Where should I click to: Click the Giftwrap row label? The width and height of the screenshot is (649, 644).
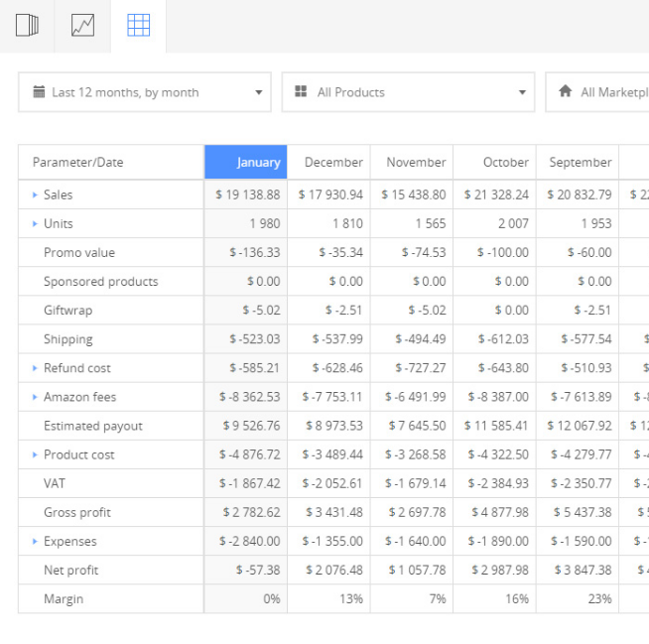click(67, 311)
